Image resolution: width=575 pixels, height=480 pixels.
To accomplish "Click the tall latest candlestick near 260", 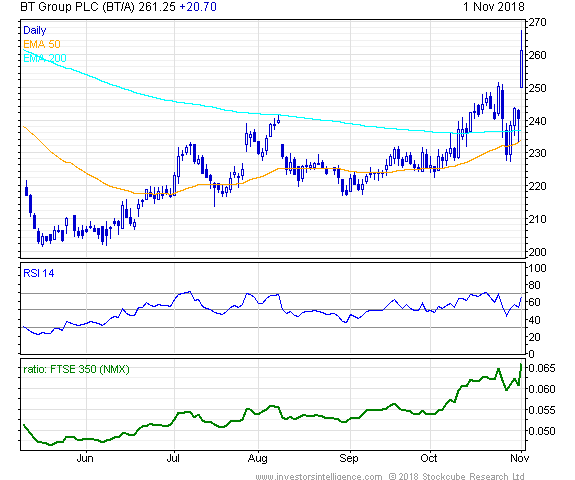I will click(x=521, y=59).
